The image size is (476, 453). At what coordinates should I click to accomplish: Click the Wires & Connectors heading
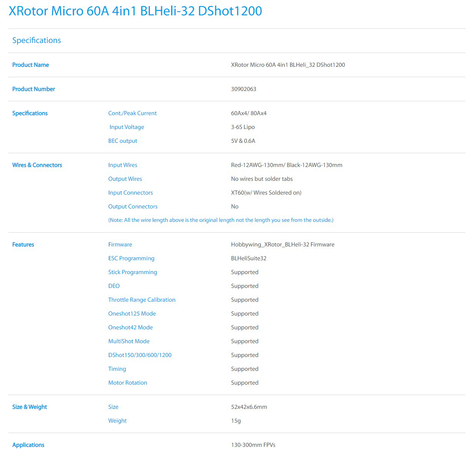[37, 165]
